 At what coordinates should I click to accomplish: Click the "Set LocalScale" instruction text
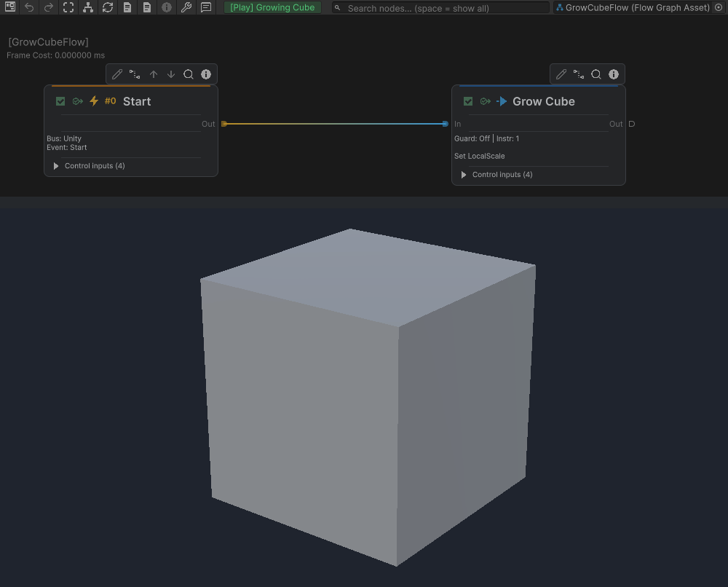pos(479,156)
